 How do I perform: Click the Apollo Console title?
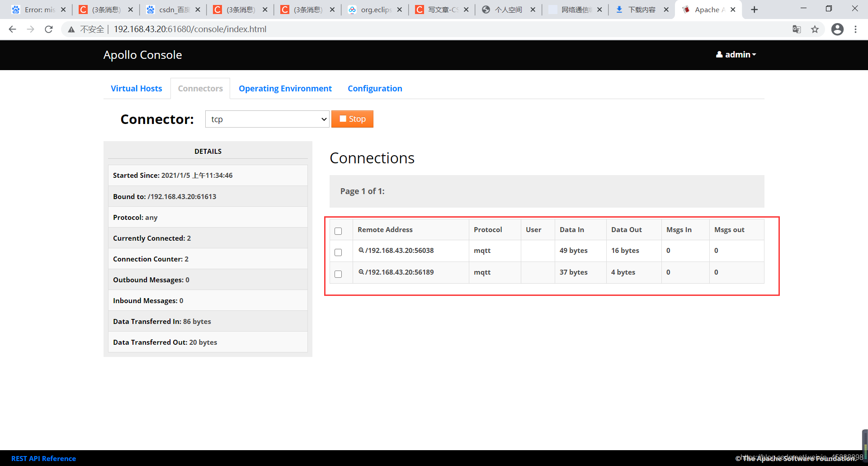pos(142,55)
